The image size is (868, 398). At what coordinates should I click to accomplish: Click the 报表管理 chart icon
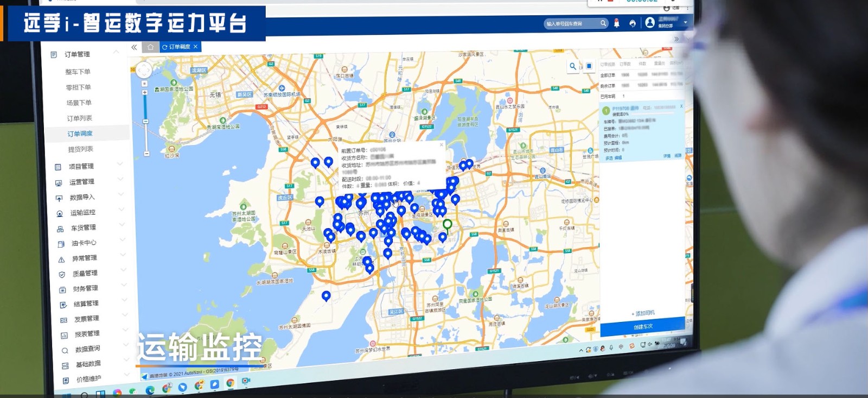click(x=64, y=336)
